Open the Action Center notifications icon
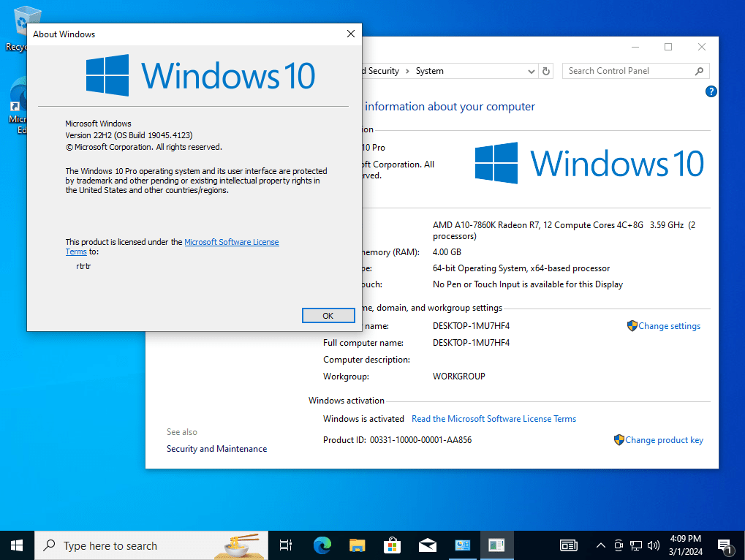The height and width of the screenshot is (560, 745). click(x=725, y=546)
